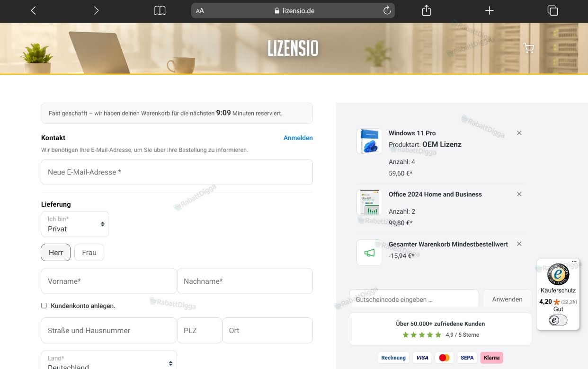Check the Kundenkonto anlegen checkbox
Image resolution: width=588 pixels, height=369 pixels.
(44, 306)
